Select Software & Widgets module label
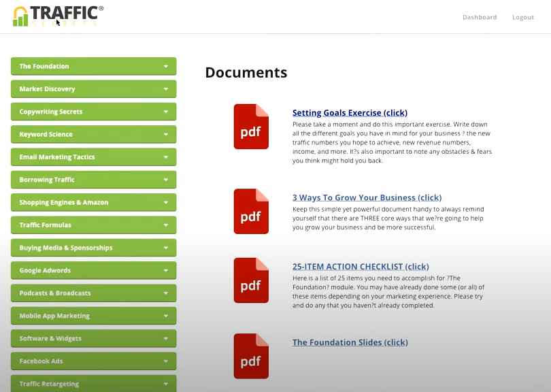This screenshot has height=392, width=551. tap(50, 338)
